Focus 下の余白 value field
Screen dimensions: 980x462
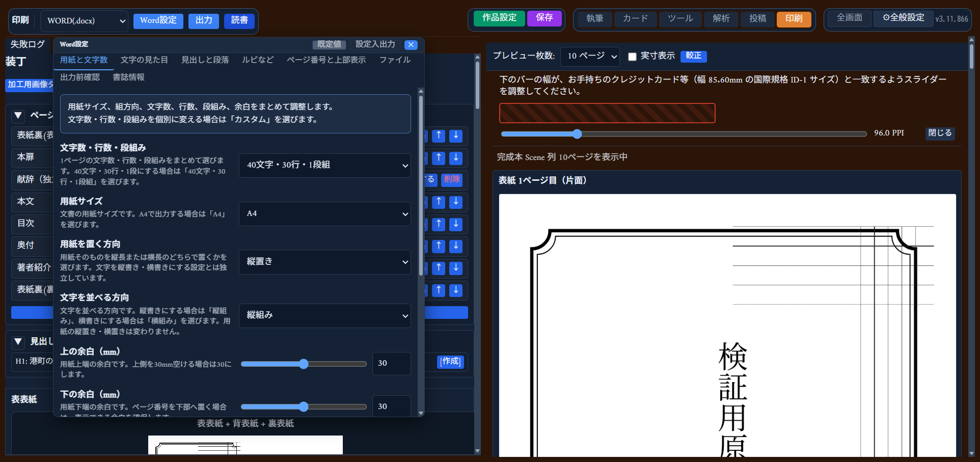[391, 406]
